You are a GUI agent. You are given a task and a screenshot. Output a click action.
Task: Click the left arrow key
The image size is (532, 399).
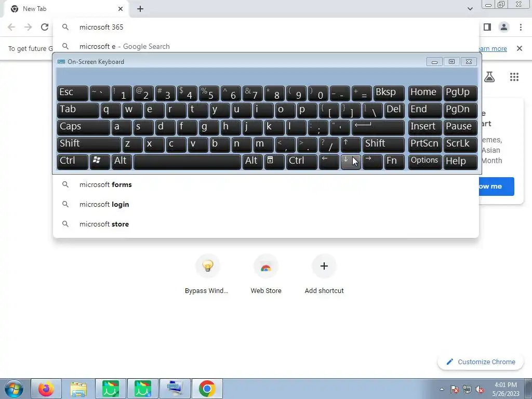(329, 162)
